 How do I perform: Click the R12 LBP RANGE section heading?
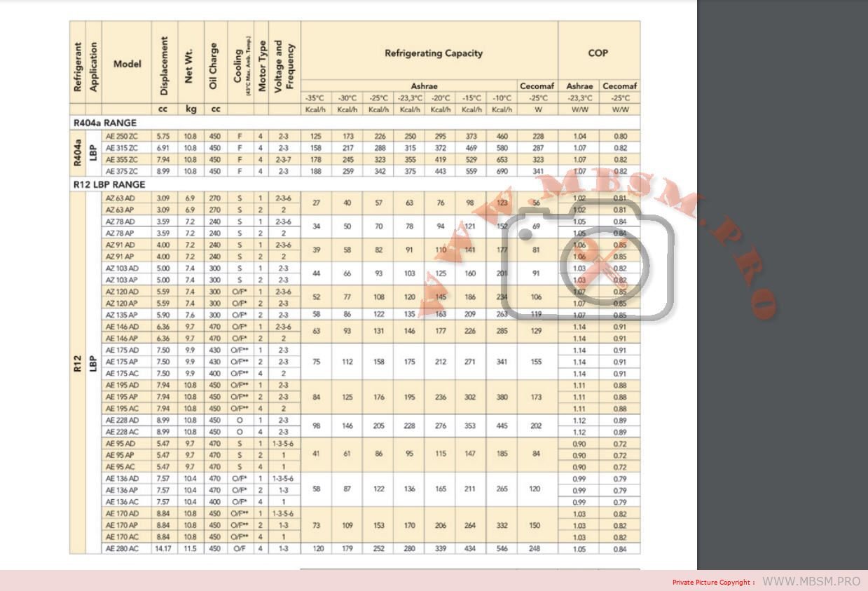point(109,184)
